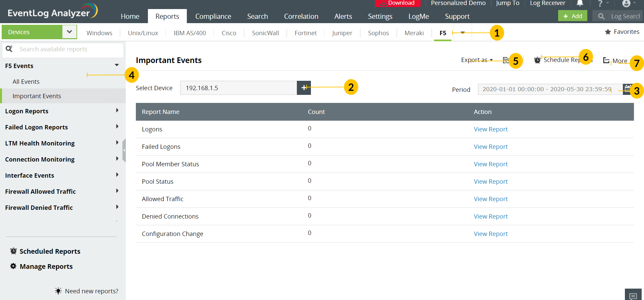
Task: Click the red Download button
Action: 397,3
